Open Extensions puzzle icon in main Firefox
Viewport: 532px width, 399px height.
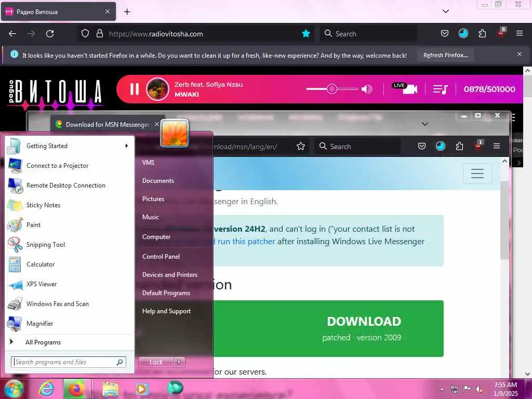pos(482,33)
